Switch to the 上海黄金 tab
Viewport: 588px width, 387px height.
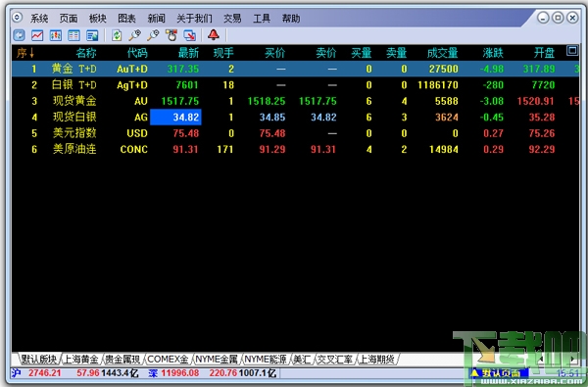click(x=80, y=360)
